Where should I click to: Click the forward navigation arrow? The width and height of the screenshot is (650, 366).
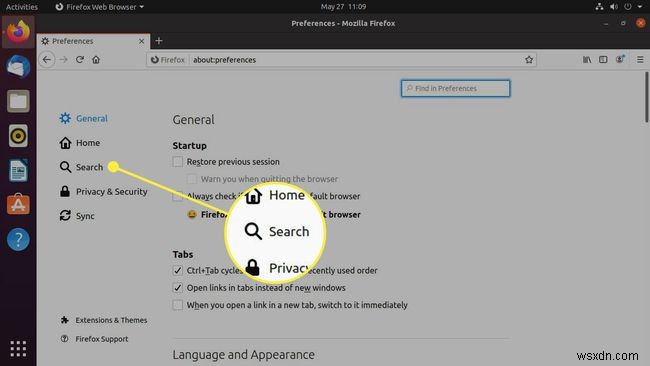63,60
